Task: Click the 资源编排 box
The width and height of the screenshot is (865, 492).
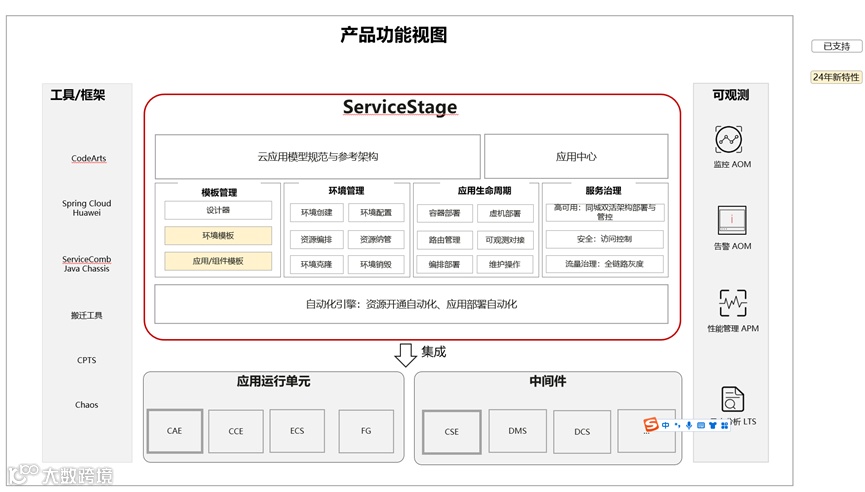Action: [x=317, y=239]
